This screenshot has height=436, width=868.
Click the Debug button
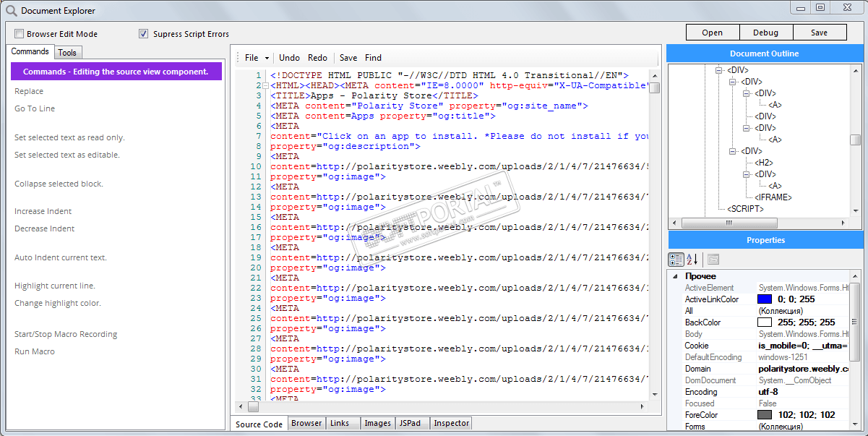765,33
